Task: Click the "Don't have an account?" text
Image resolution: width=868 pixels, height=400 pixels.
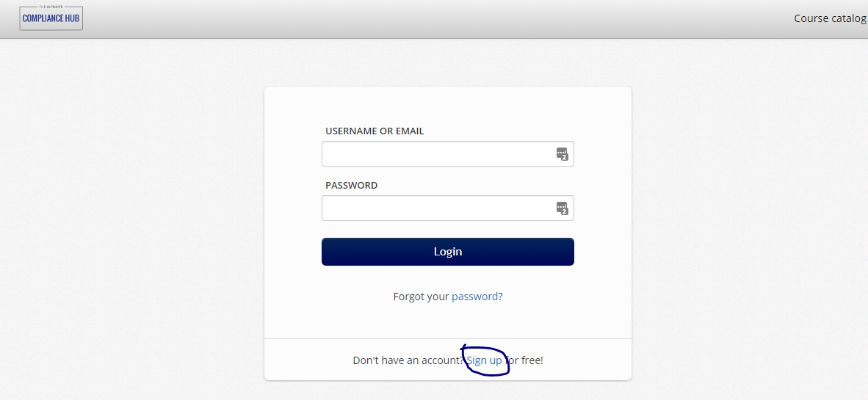Action: [x=408, y=360]
